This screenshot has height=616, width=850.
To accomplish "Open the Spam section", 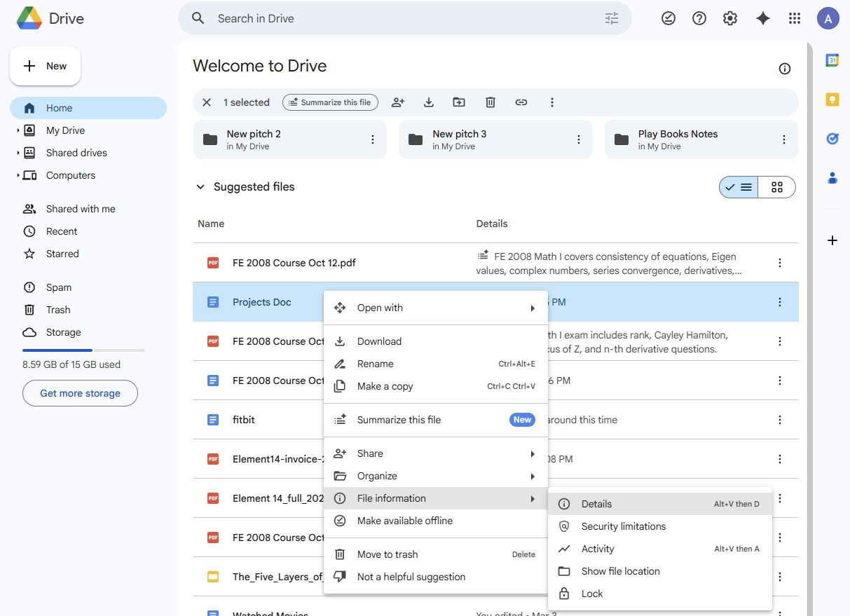I will 88,287.
